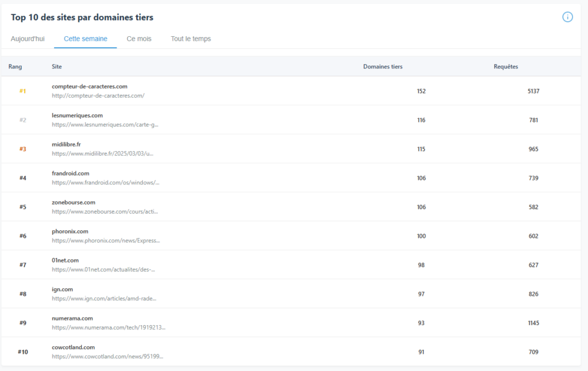Click the #4 rank label
The width and height of the screenshot is (588, 371).
point(23,178)
